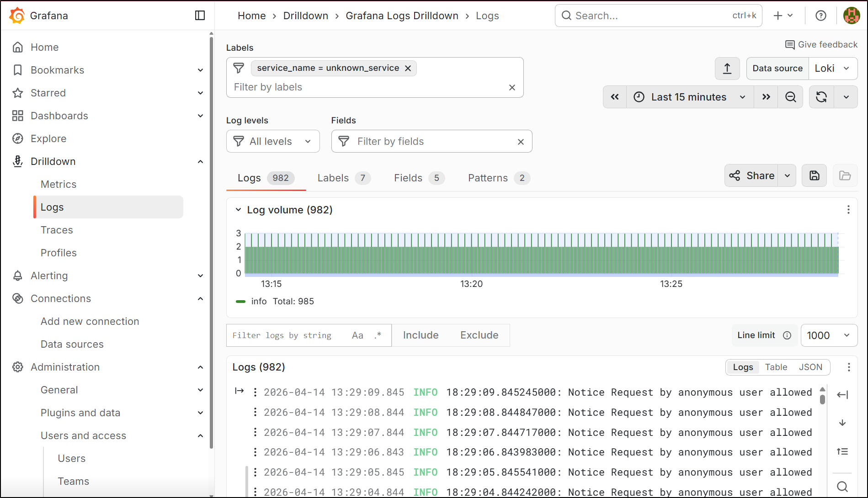Open the All levels dropdown

(272, 142)
